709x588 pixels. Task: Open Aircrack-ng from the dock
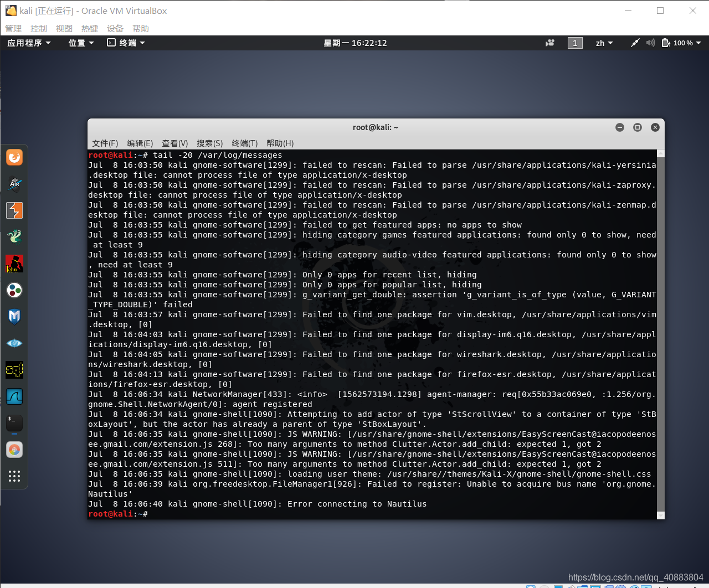pos(14,184)
